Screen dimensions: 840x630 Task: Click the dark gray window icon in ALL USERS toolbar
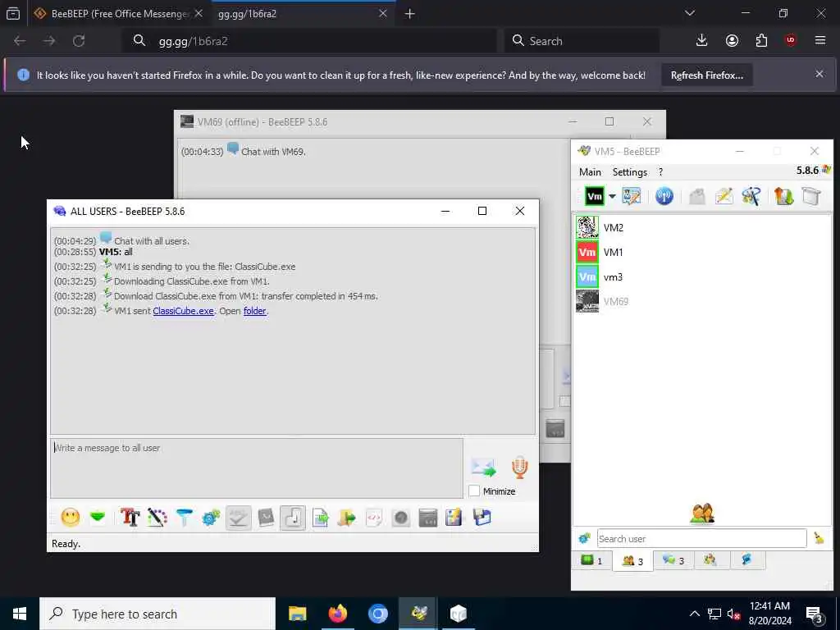428,518
